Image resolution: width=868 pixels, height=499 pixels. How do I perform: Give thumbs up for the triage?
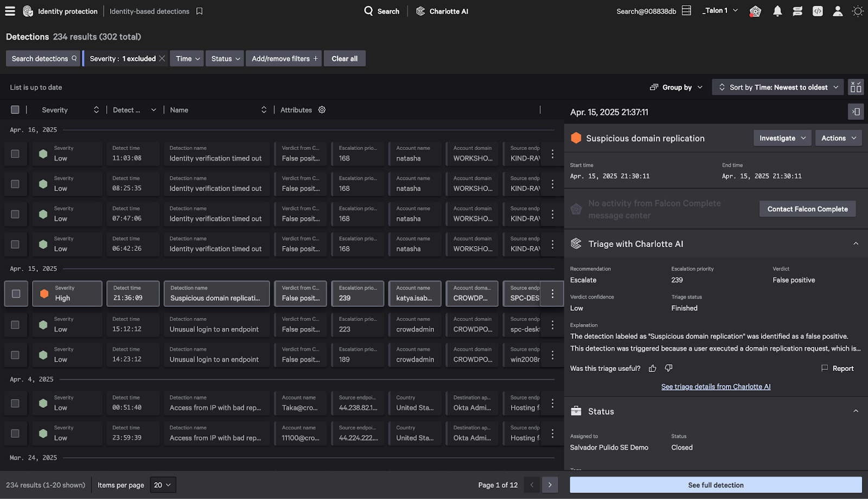[x=652, y=368]
